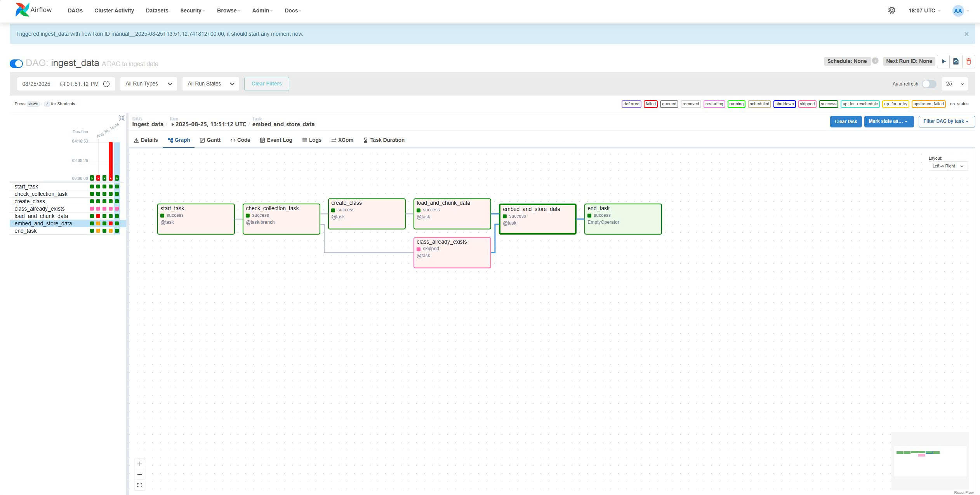Open the Datasets page

pos(157,10)
